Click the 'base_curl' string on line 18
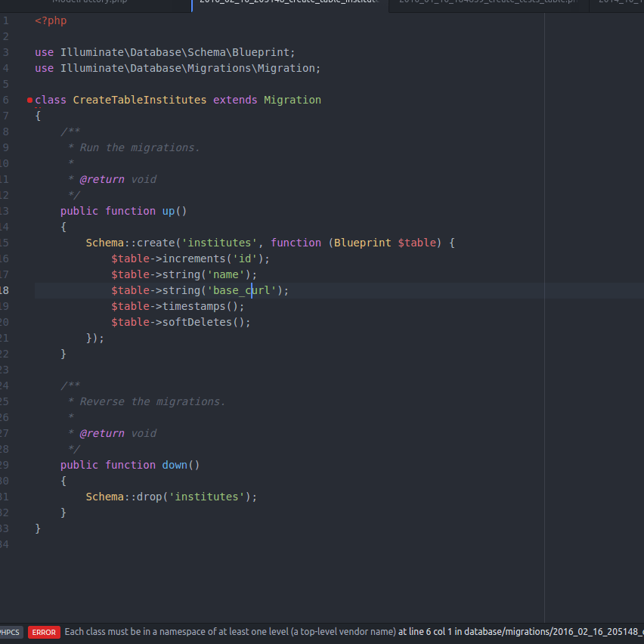 click(245, 291)
